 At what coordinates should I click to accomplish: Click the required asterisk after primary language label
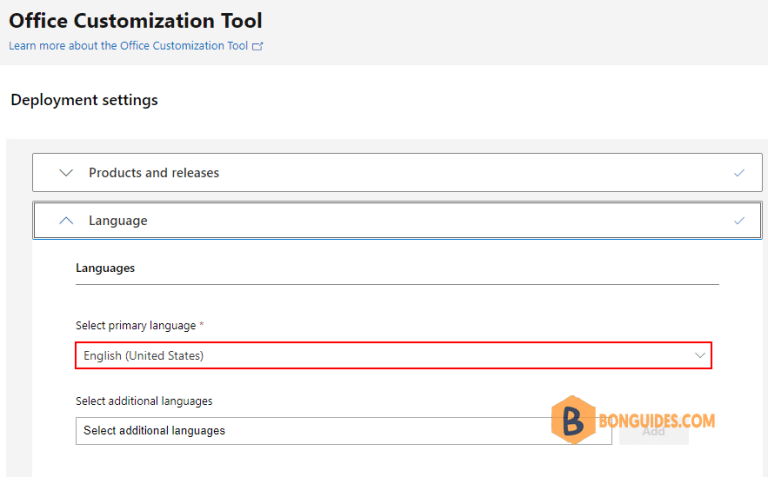coord(201,325)
